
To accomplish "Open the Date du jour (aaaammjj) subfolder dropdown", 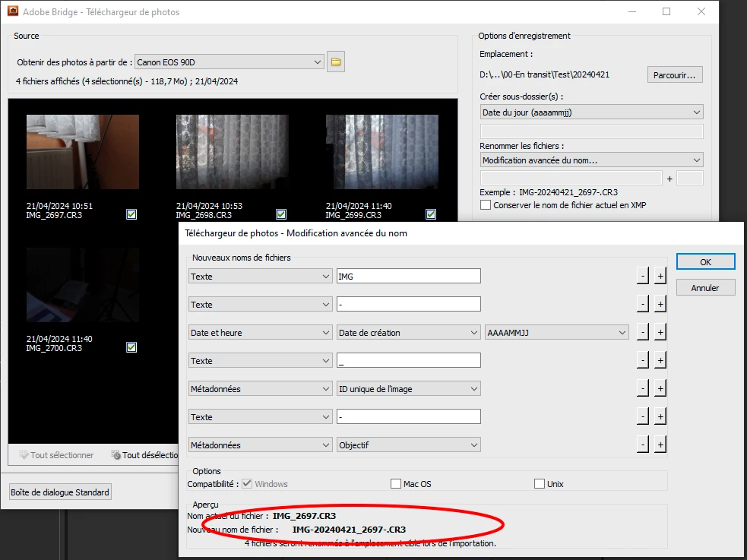I will click(x=592, y=112).
